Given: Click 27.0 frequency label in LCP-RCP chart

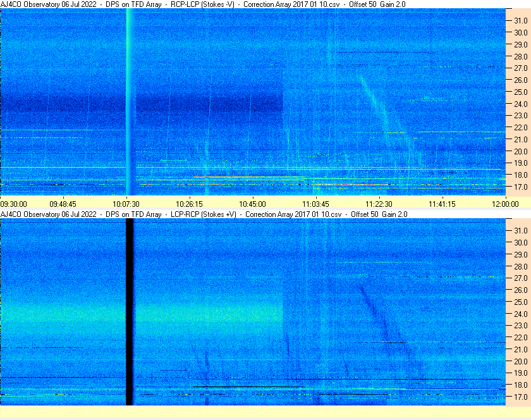Looking at the screenshot, I should pyautogui.click(x=521, y=278).
